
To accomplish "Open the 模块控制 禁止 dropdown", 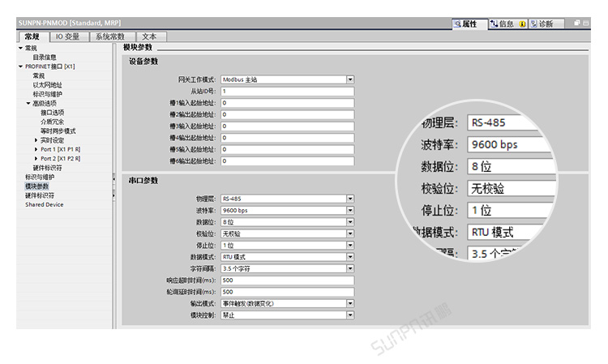I will [x=350, y=315].
